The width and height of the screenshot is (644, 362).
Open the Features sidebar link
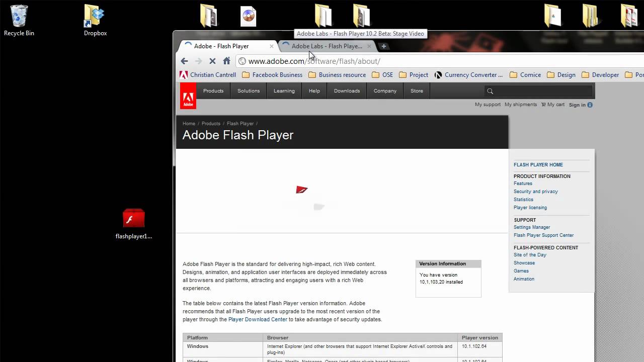(523, 184)
